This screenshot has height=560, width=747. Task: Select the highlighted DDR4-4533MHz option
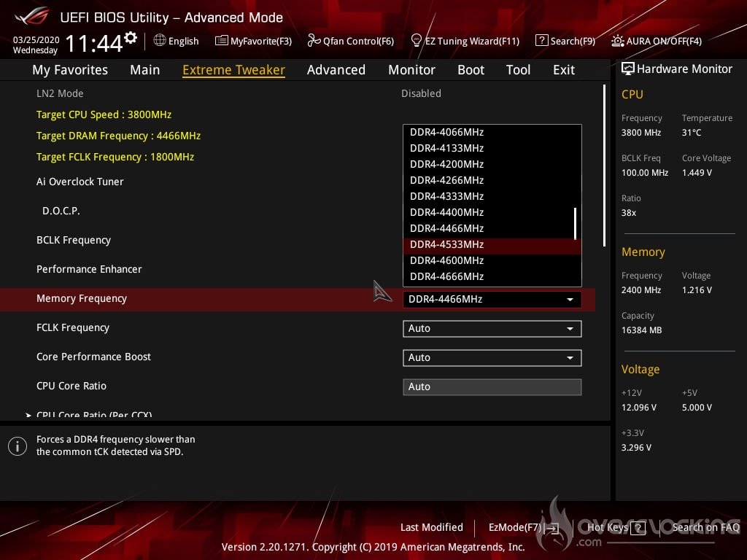(492, 245)
